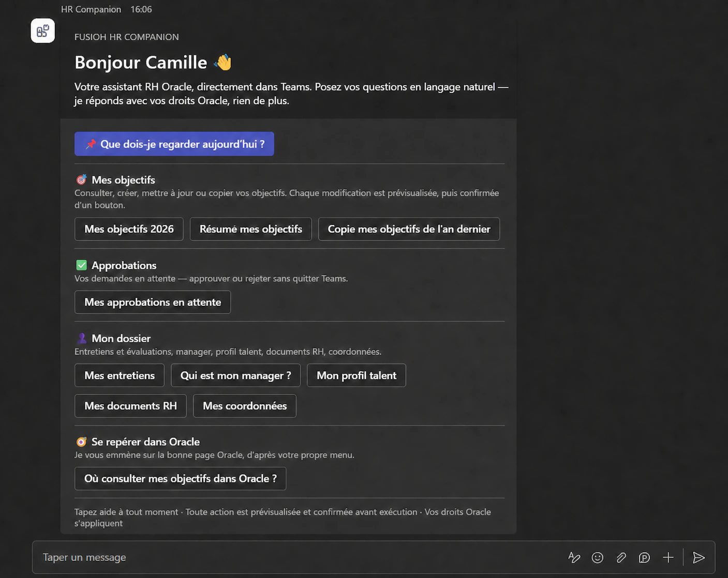Click 'Copie mes objectifs de l'an dernier'
728x578 pixels.
click(409, 229)
